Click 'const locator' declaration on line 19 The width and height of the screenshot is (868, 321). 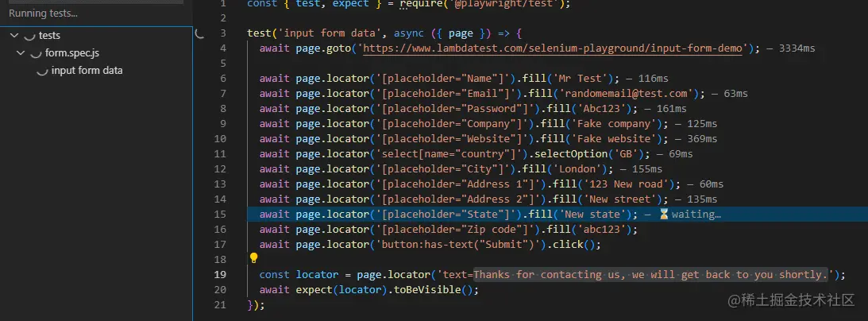click(x=299, y=274)
